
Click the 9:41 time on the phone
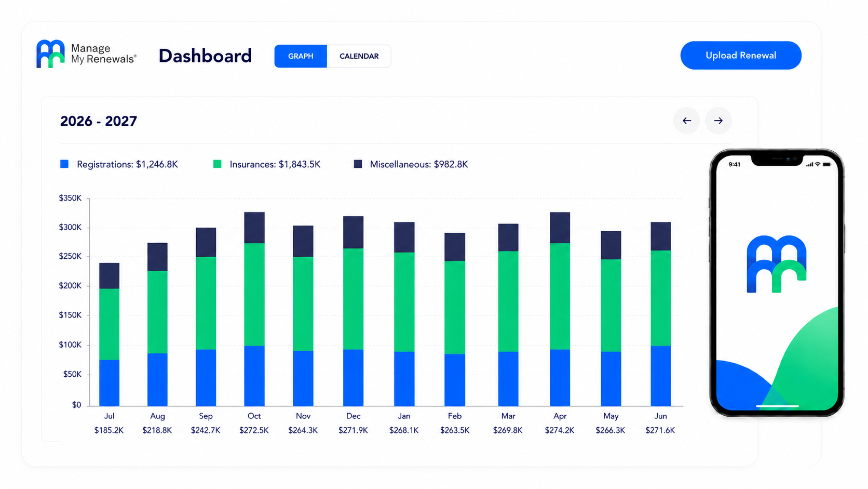[x=735, y=164]
